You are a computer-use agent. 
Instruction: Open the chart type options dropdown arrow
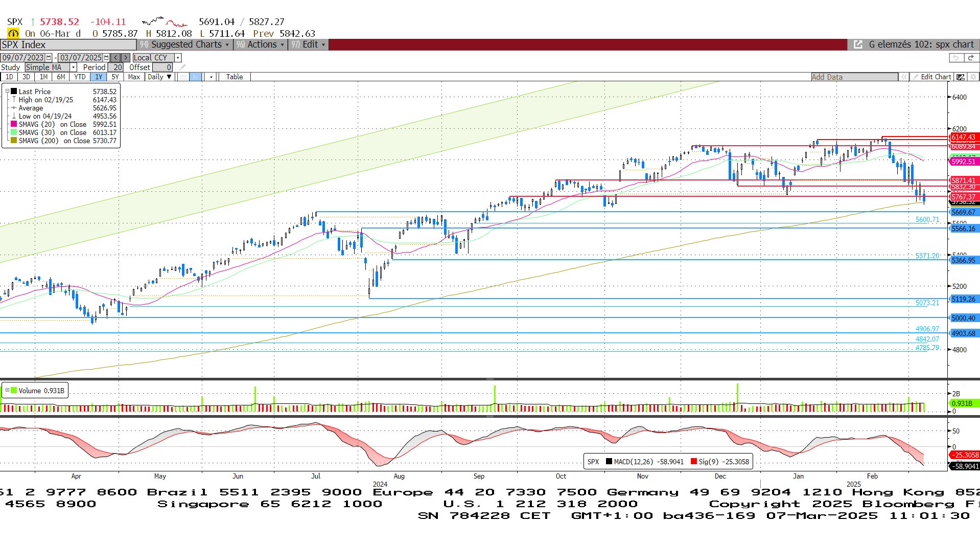pyautogui.click(x=211, y=77)
